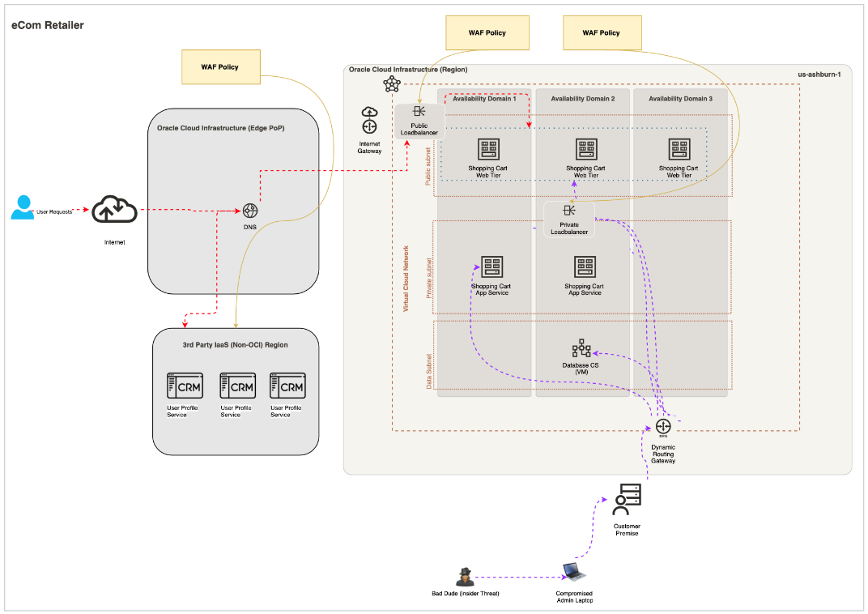The width and height of the screenshot is (868, 614).
Task: Select Shopping Cart App Service in Availability Domain 1
Action: click(x=491, y=266)
